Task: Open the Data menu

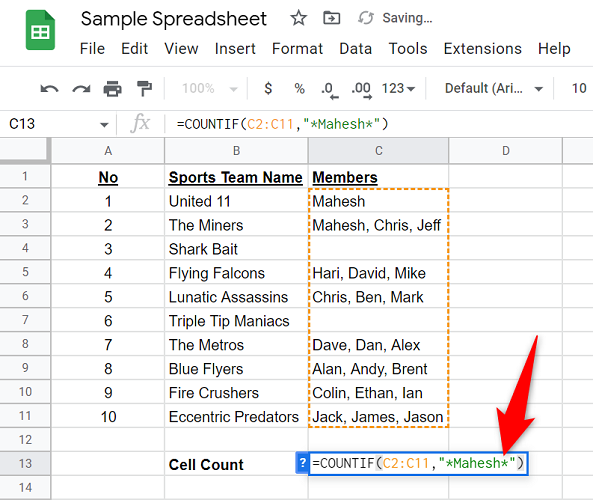Action: click(x=355, y=49)
